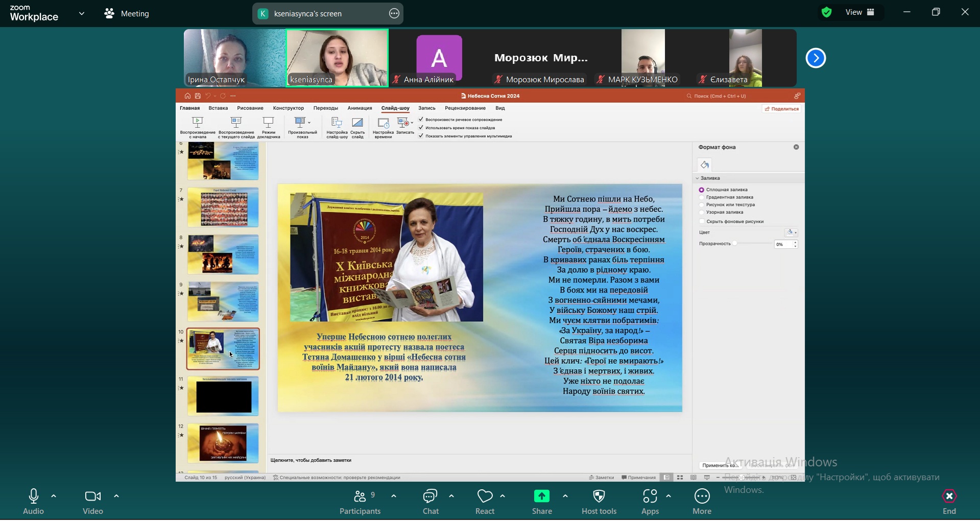
Task: Toggle Воспроизвести речевое сопровождение checkbox
Action: click(421, 120)
